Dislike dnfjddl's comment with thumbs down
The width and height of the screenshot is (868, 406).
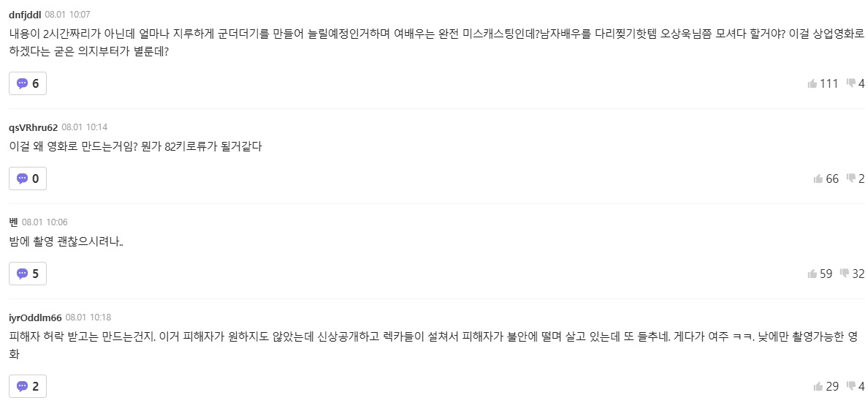(x=856, y=83)
